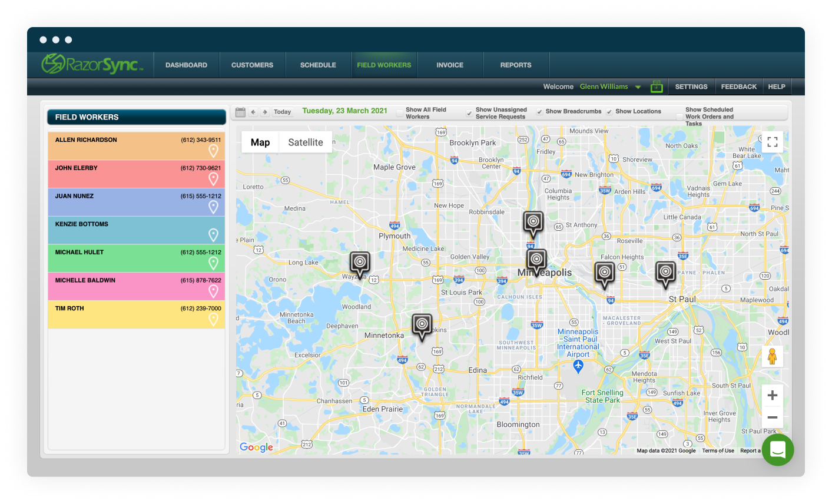
Task: Click phone number (612) 343-9511
Action: [x=201, y=140]
